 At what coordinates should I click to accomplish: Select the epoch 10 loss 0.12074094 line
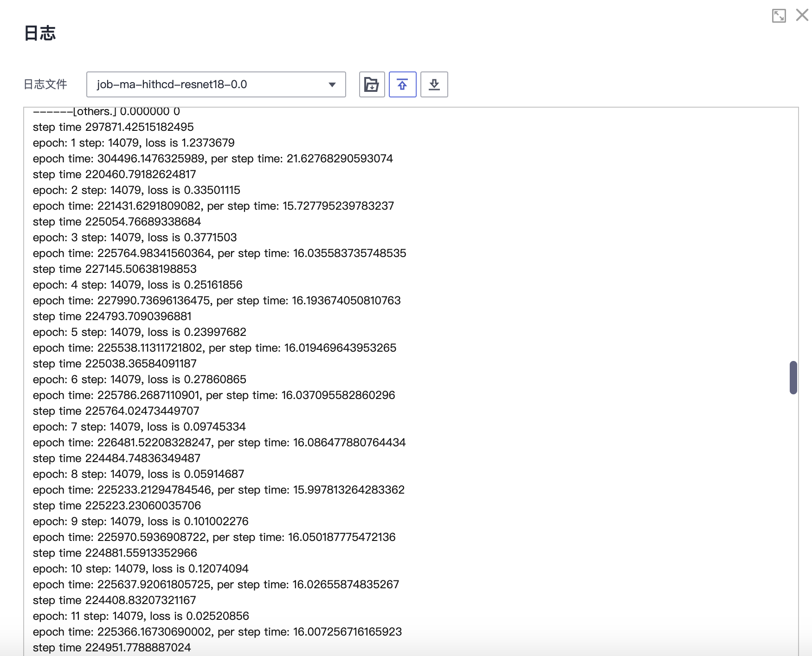tap(141, 569)
